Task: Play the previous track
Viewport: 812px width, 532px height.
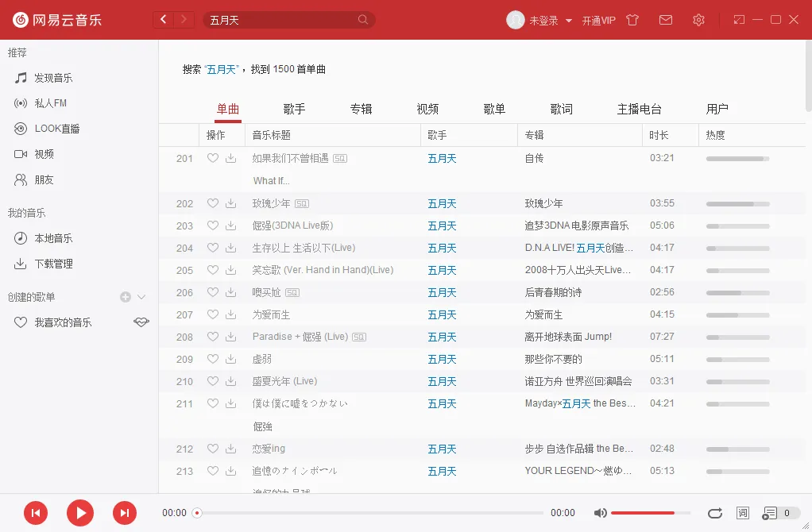Action: pyautogui.click(x=36, y=513)
